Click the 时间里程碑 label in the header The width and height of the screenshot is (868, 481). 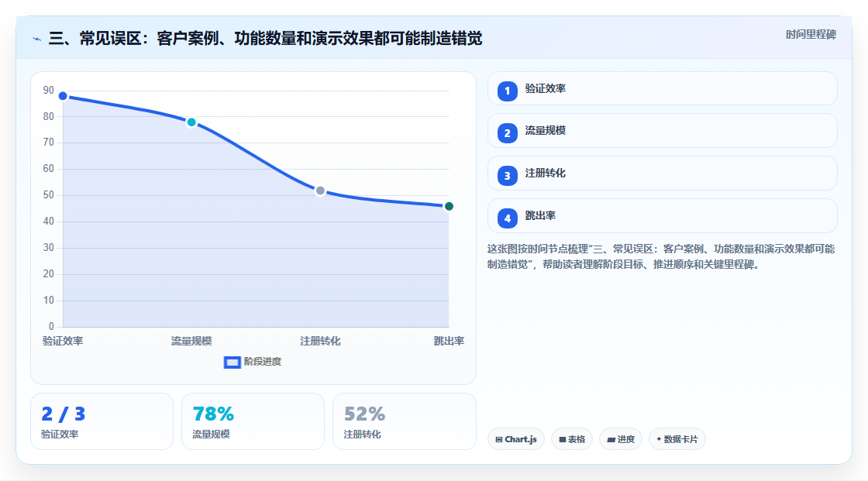(x=811, y=35)
